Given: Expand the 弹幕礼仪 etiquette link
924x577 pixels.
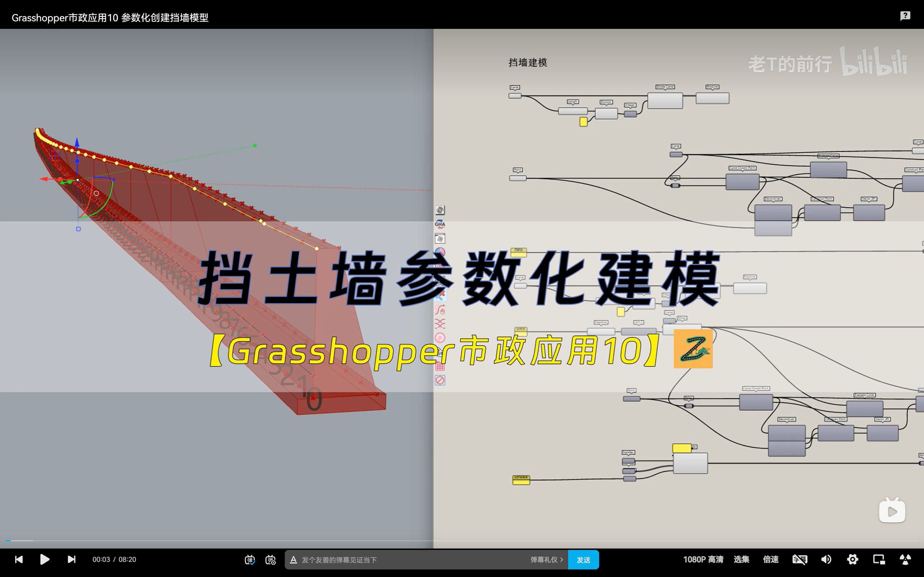Looking at the screenshot, I should click(546, 560).
